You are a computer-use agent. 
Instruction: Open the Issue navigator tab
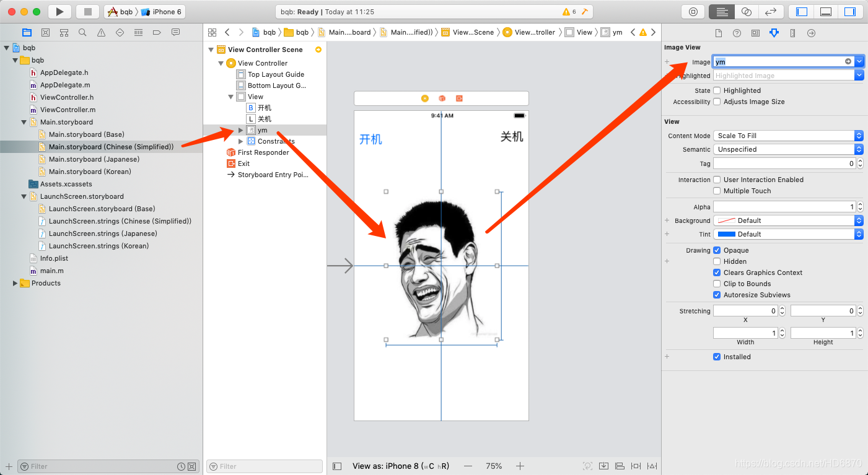tap(101, 32)
